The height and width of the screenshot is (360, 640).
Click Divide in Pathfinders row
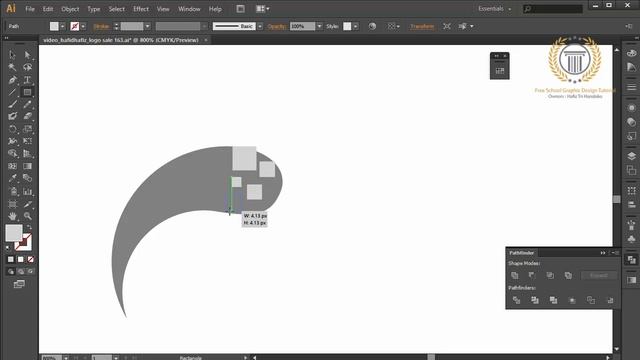[516, 300]
